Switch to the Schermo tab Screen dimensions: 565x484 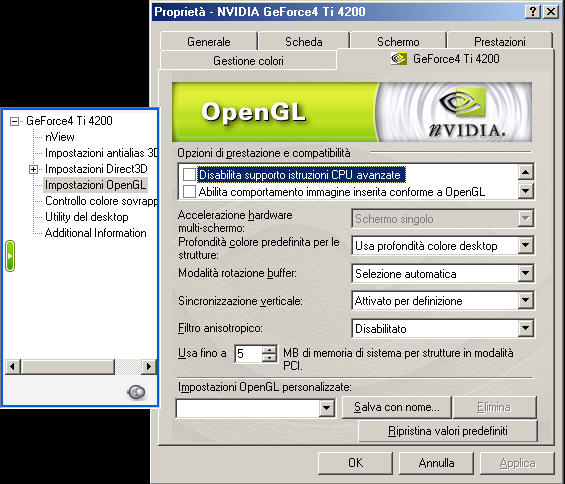tap(398, 41)
